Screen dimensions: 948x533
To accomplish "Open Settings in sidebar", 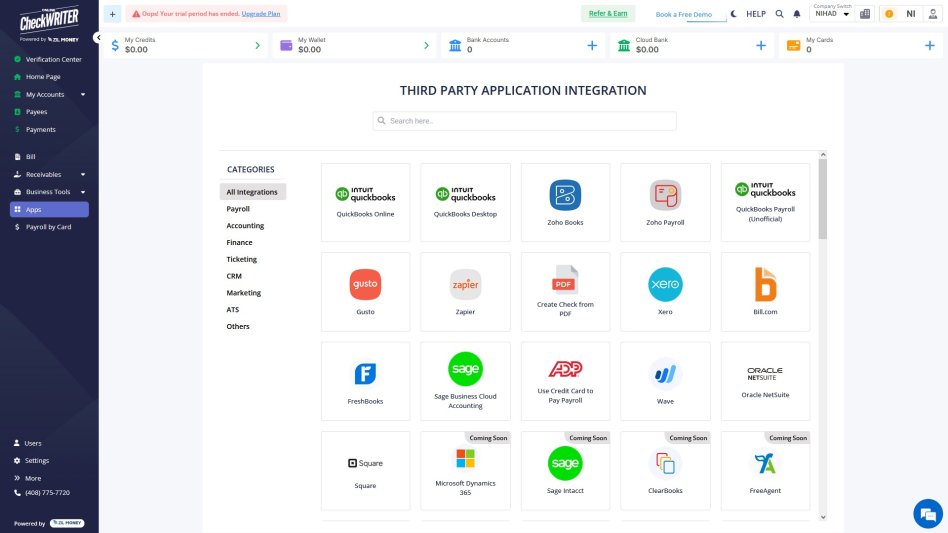I will coord(31,460).
